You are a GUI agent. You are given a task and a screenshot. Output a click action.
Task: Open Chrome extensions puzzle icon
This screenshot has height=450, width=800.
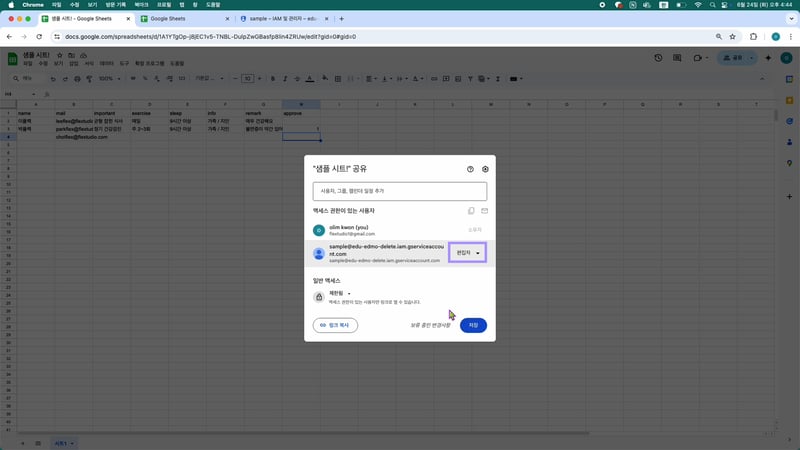pos(754,37)
